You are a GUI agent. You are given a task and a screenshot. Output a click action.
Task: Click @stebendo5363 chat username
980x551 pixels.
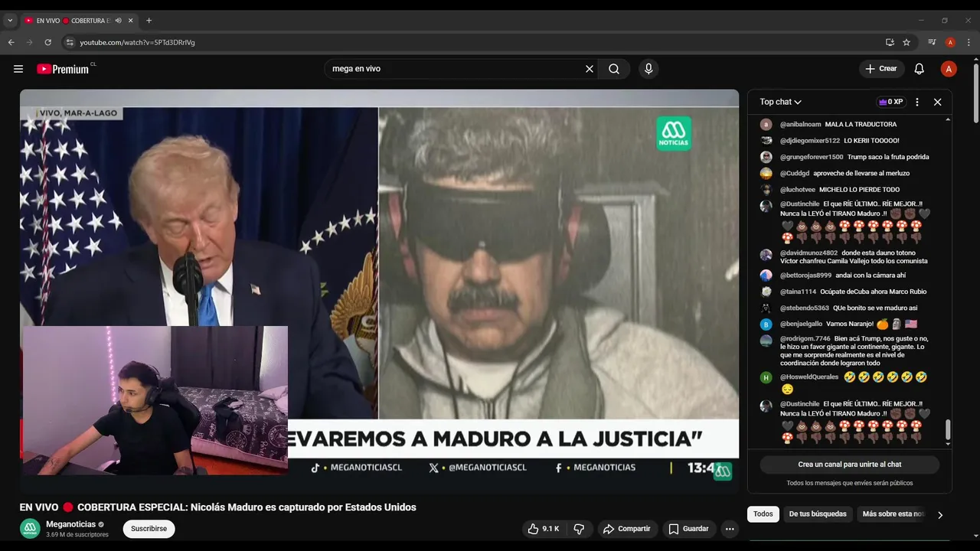click(805, 308)
